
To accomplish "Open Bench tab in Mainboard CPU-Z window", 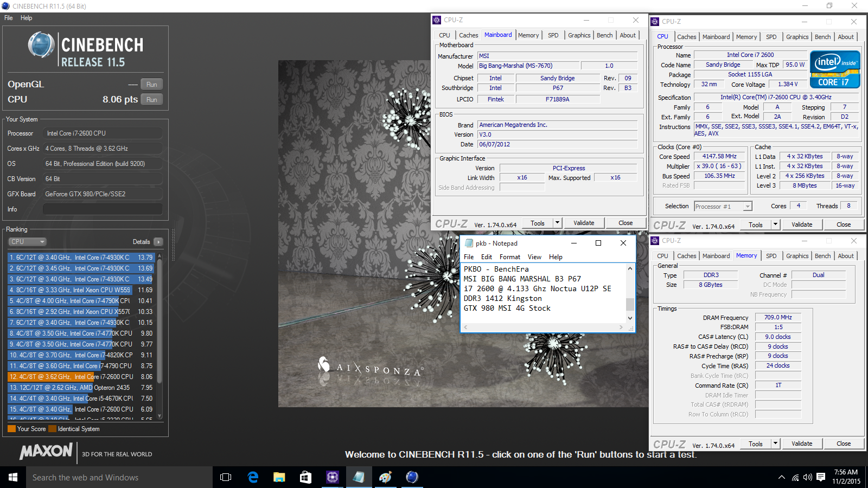I will coord(604,35).
